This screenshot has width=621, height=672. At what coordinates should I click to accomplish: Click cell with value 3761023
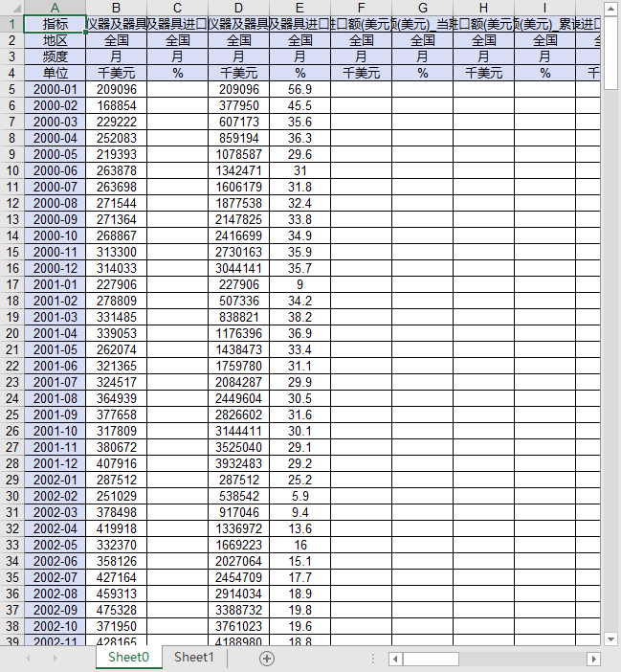click(239, 627)
